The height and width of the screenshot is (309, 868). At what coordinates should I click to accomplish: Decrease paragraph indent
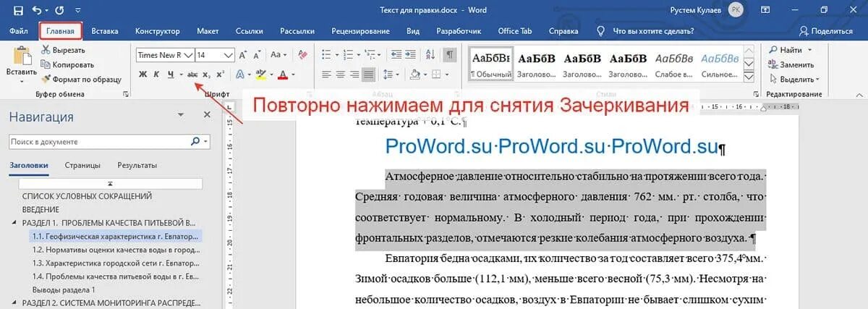pos(397,55)
